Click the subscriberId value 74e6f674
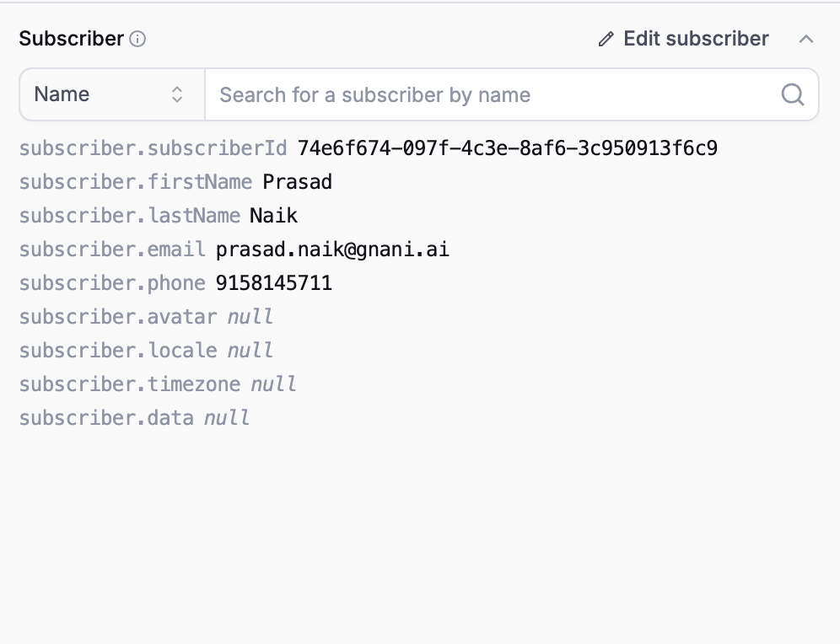 point(508,148)
